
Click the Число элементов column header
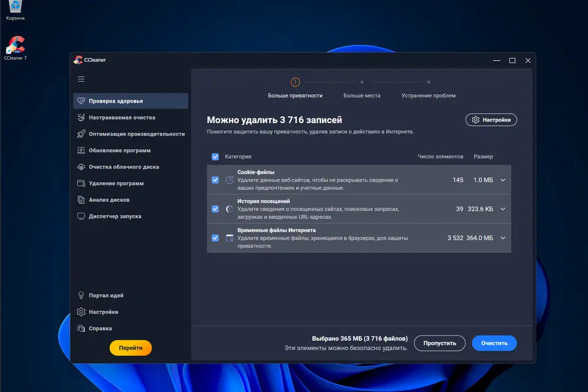click(440, 157)
